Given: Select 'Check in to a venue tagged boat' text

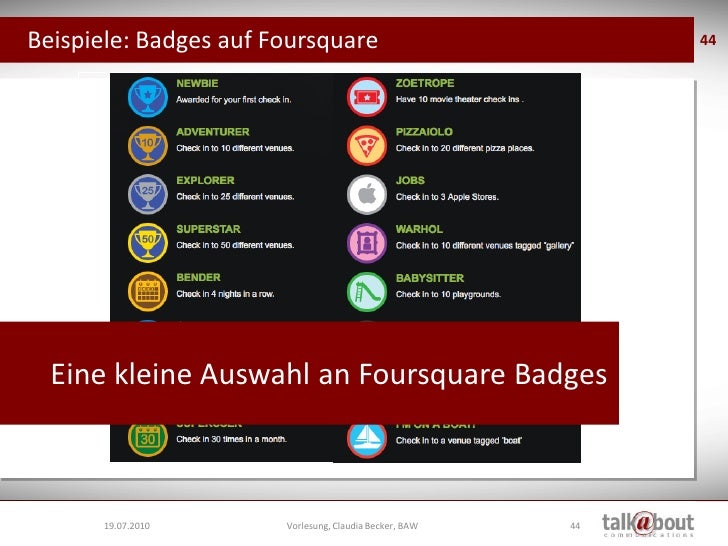Looking at the screenshot, I should (x=459, y=441).
